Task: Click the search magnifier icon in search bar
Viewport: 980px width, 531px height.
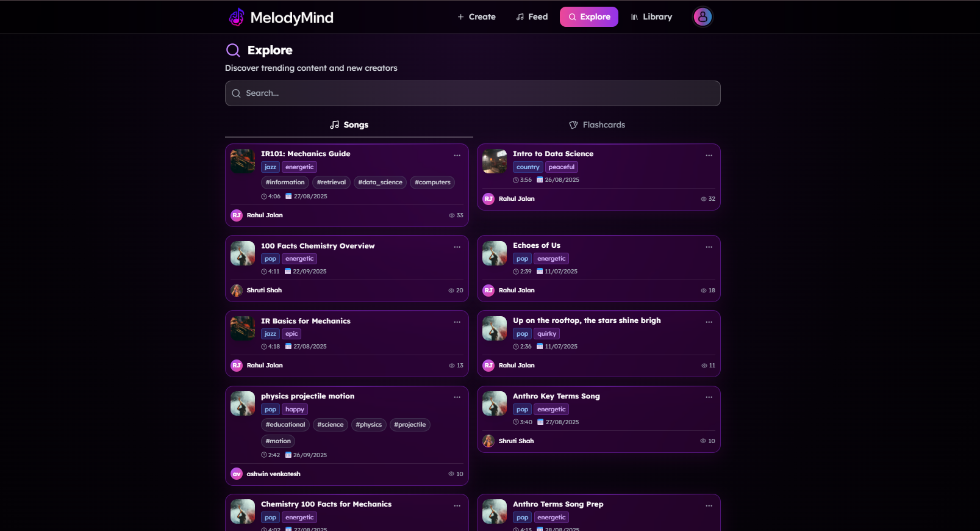Action: [236, 93]
